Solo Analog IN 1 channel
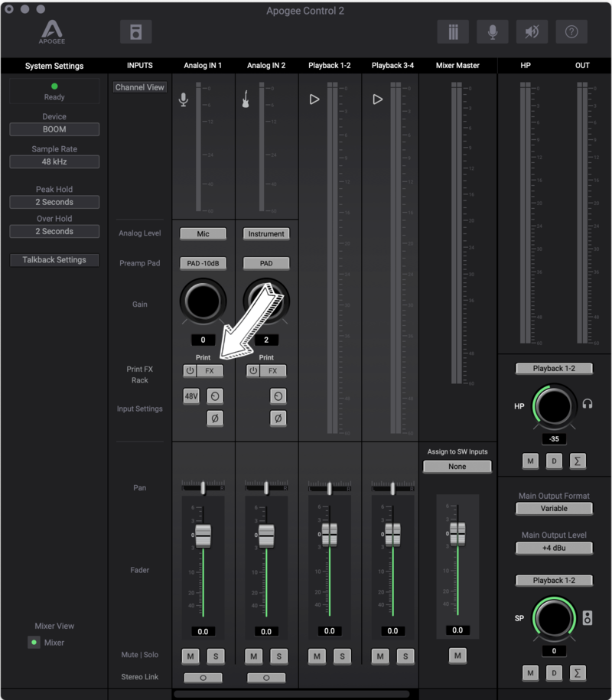Image resolution: width=612 pixels, height=700 pixels. (216, 656)
